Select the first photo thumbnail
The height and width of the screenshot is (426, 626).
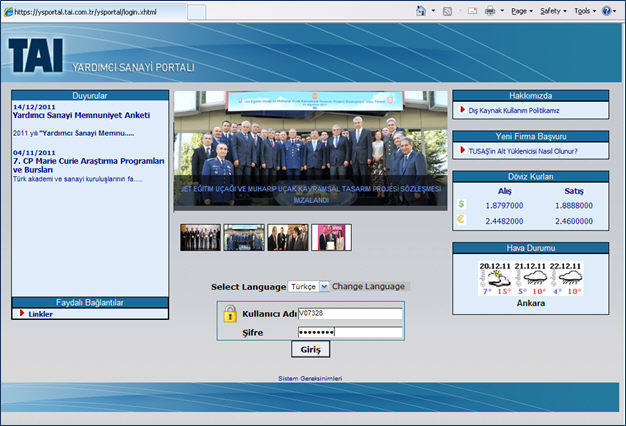(200, 238)
